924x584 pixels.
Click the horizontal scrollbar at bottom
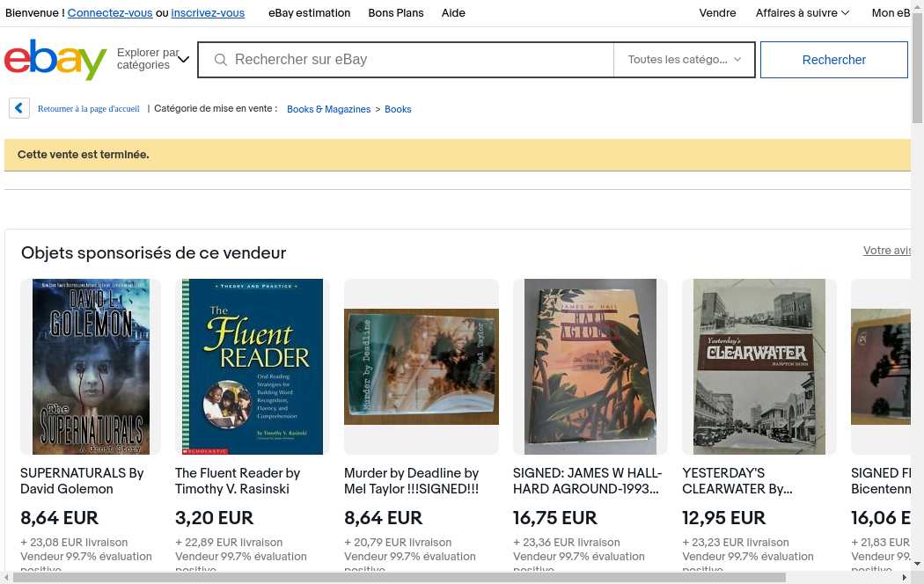coord(396,577)
